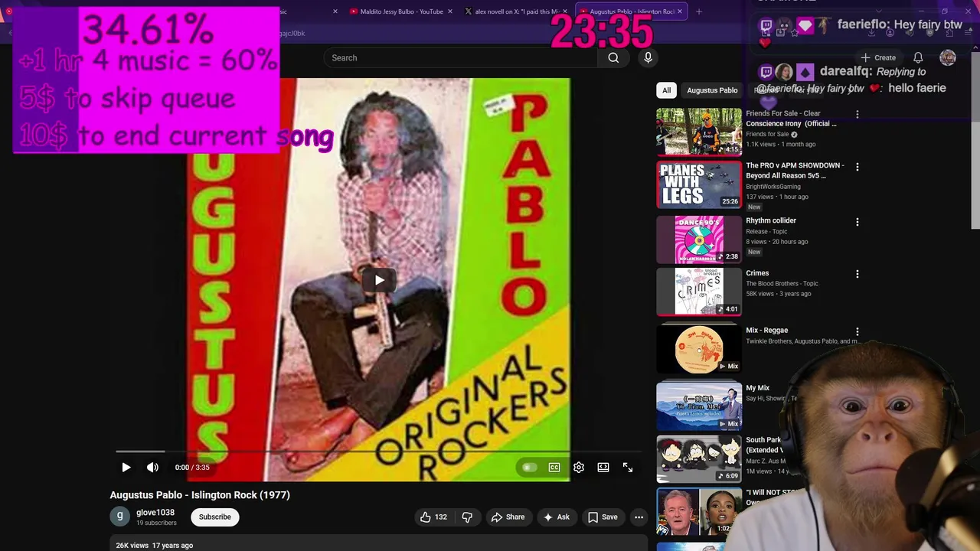The width and height of the screenshot is (980, 551).
Task: Close the alex novell on X tab
Action: pyautogui.click(x=565, y=11)
